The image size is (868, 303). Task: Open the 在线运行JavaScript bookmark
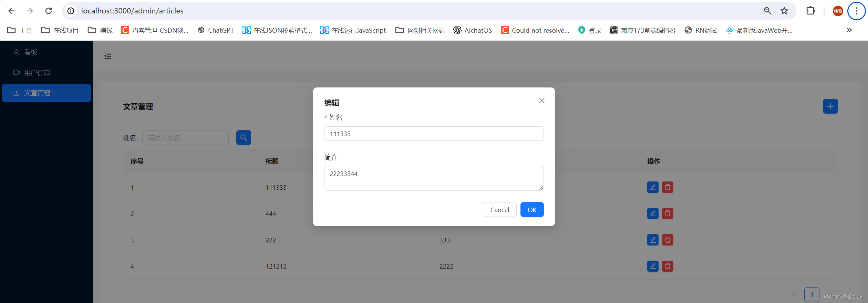(353, 30)
